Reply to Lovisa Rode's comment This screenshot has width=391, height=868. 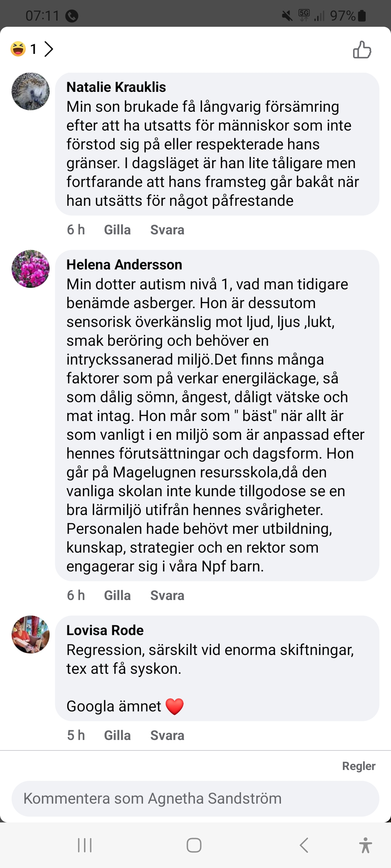coord(167,735)
